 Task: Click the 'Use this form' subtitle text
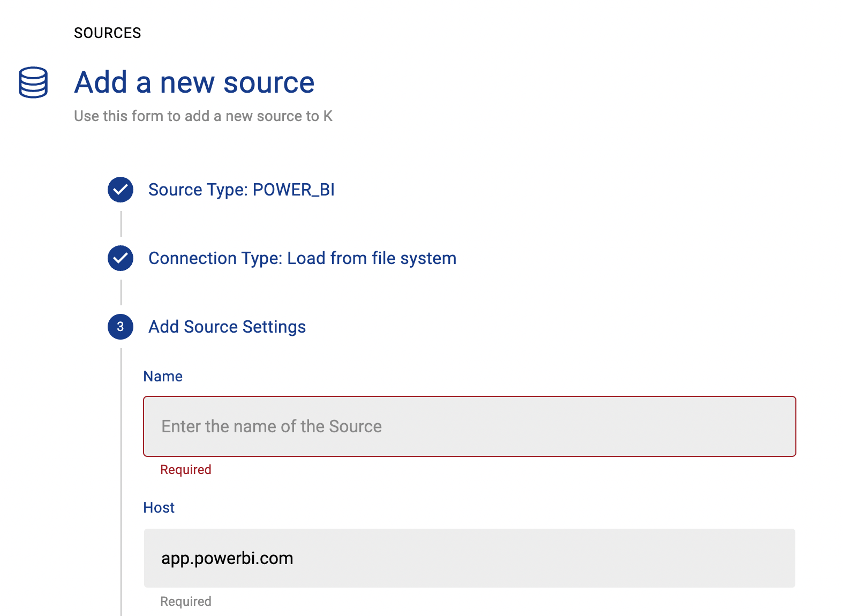[203, 116]
